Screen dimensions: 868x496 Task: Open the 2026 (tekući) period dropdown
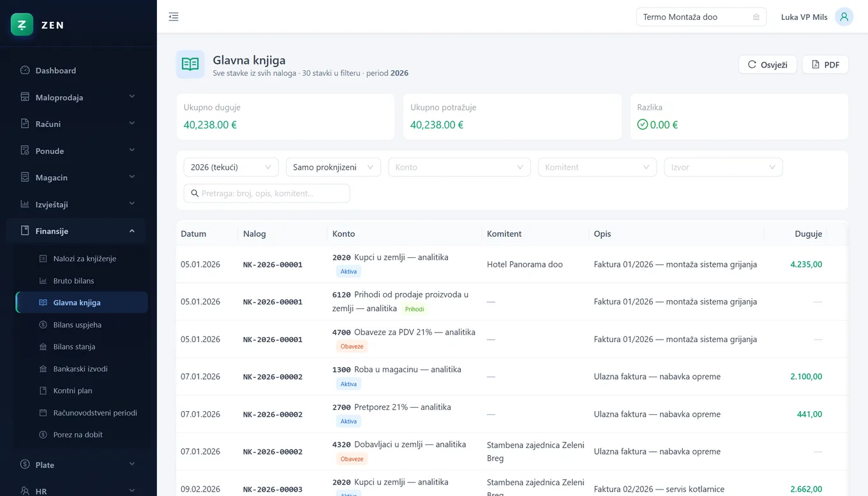point(231,167)
